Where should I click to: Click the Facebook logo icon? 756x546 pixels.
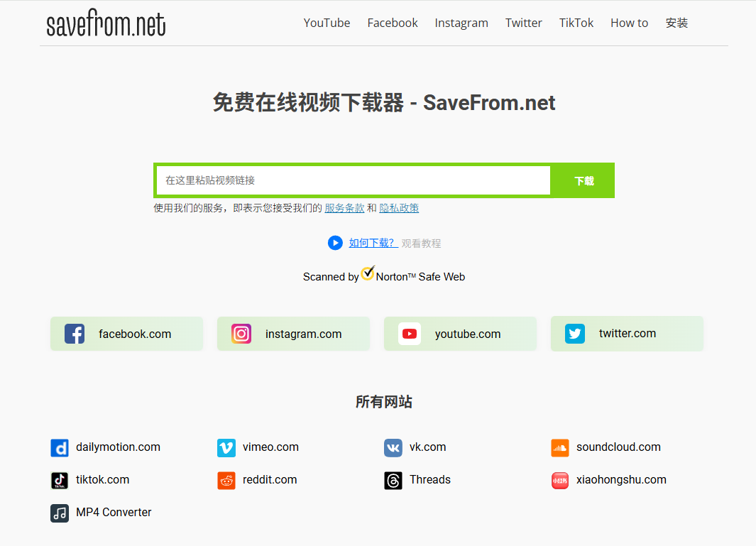tap(75, 334)
